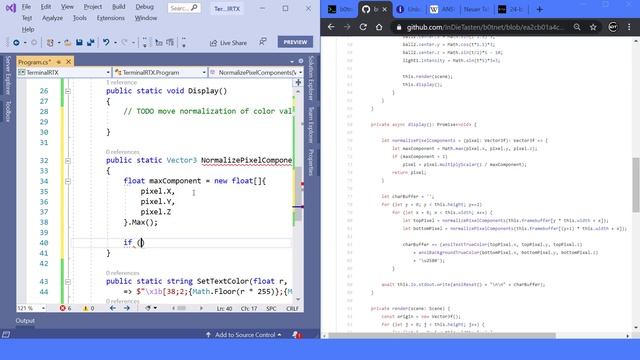Collapse NormalizePixelComponents method at line 32
The image size is (640, 360).
click(x=68, y=161)
